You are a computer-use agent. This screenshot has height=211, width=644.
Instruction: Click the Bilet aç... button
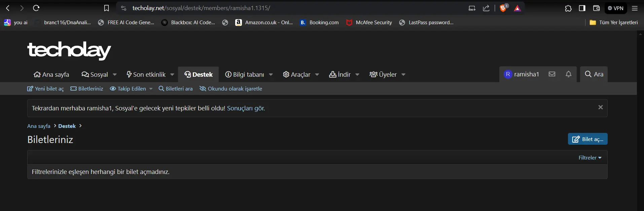coord(588,139)
